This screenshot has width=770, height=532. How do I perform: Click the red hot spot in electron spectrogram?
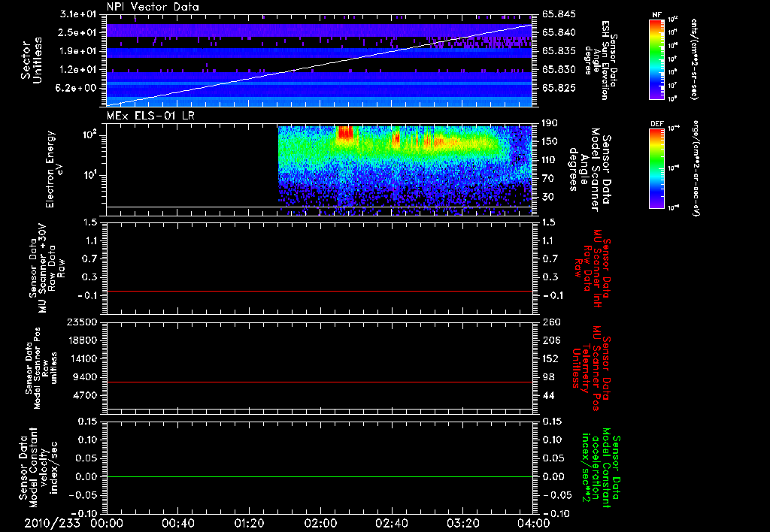point(345,133)
